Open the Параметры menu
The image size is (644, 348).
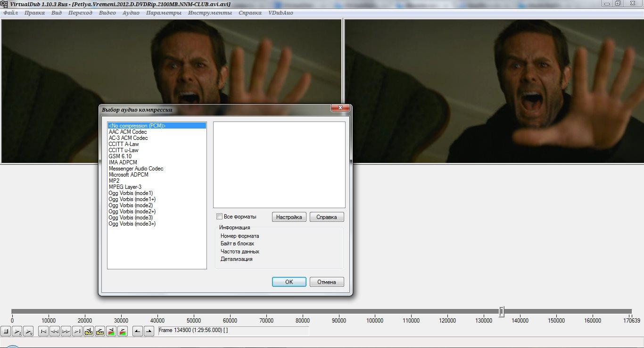click(x=164, y=13)
